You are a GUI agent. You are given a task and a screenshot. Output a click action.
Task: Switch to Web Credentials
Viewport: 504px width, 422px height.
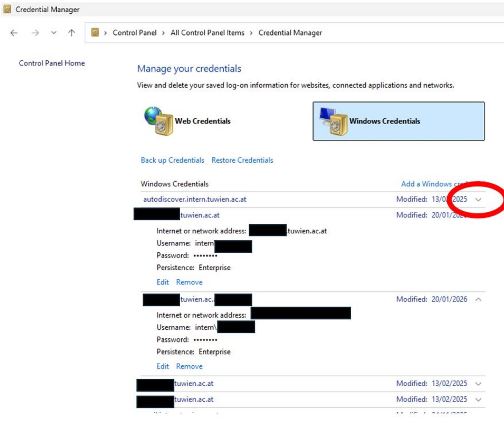203,121
